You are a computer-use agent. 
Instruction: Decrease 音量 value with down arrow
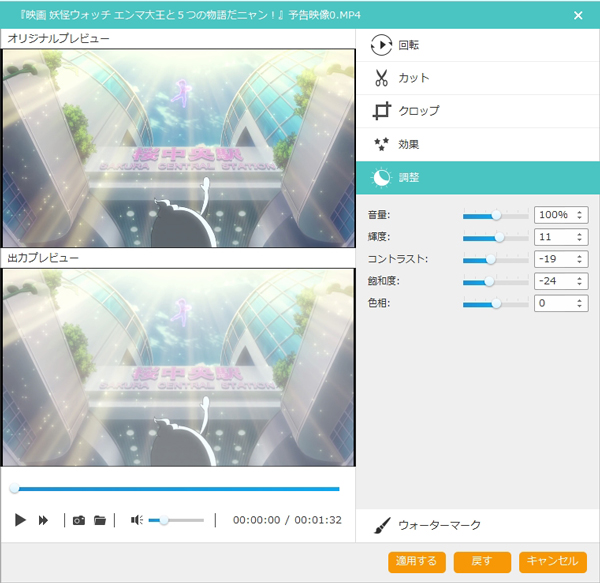click(x=580, y=218)
